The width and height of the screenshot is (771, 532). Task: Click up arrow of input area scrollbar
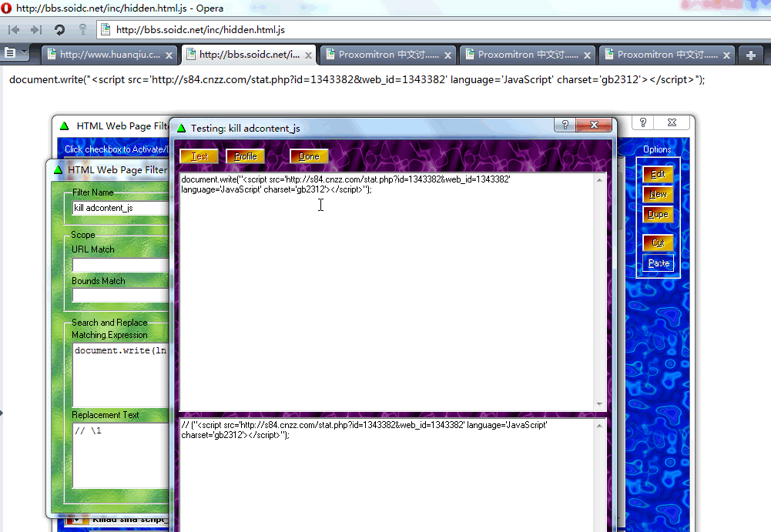(599, 180)
